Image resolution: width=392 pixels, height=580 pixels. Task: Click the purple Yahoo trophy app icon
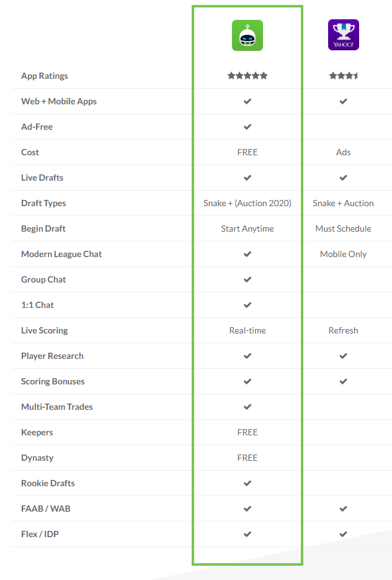343,35
